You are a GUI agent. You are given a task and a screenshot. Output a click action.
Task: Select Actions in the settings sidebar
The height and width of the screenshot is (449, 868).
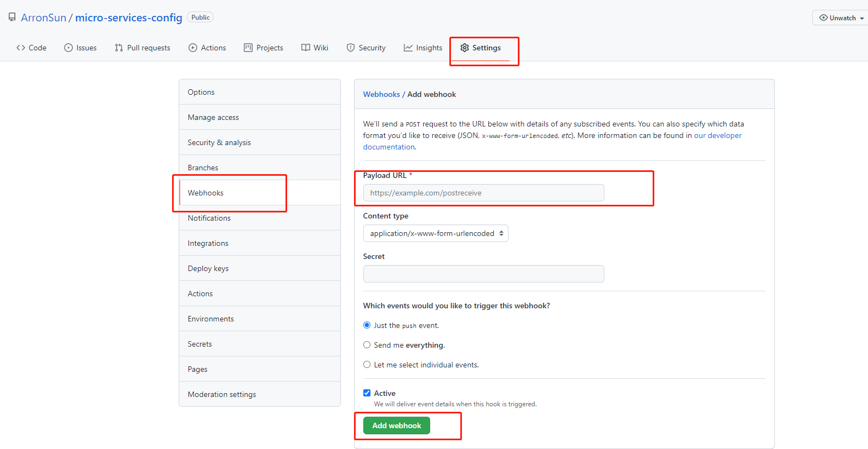[x=260, y=293]
